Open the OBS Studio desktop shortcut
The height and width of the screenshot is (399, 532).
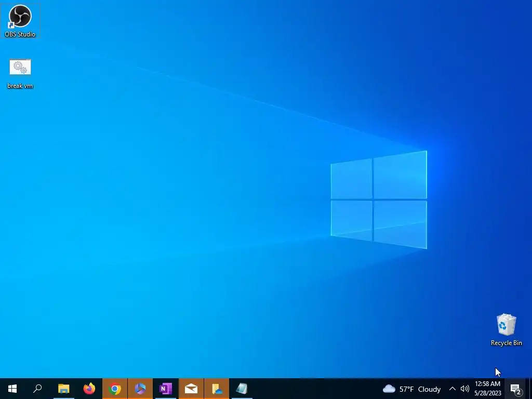pyautogui.click(x=20, y=20)
